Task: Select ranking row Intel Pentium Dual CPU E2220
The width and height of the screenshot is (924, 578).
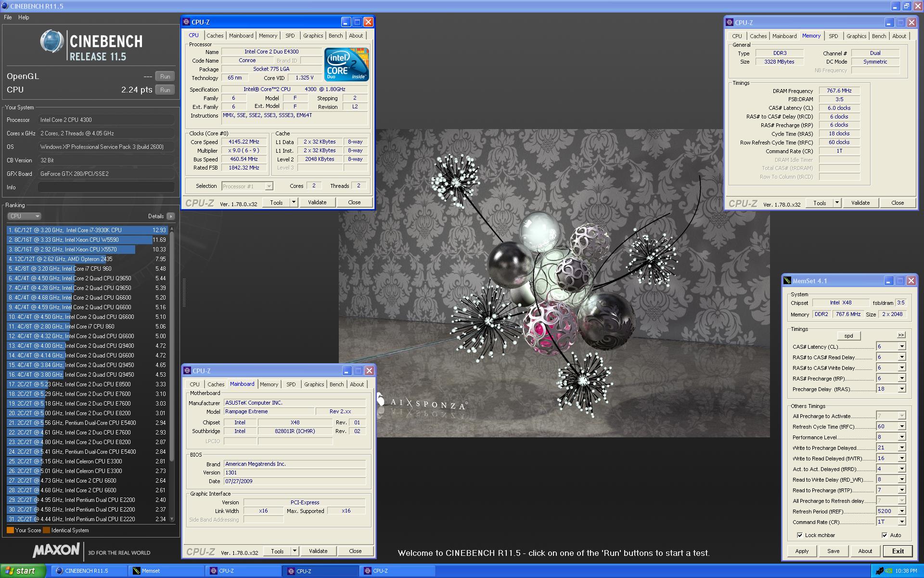Action: point(87,519)
